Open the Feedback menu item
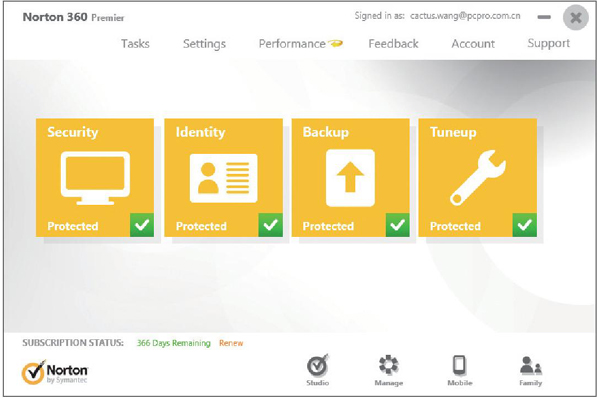 [x=393, y=44]
